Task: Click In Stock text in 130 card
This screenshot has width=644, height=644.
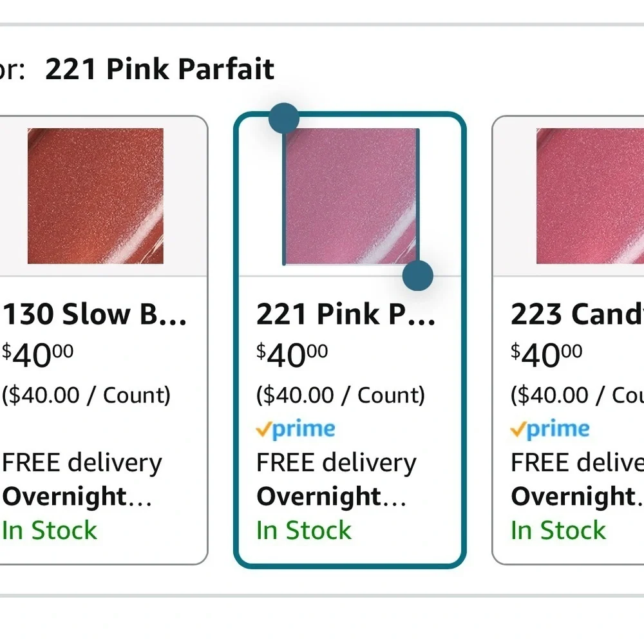Action: [x=50, y=530]
